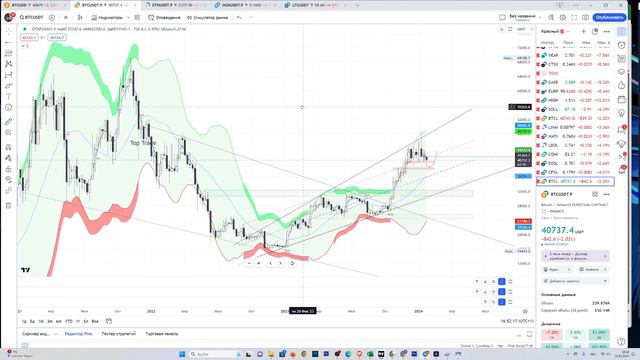Open the indicator templates grid icon
This screenshot has height=360, width=640.
pyautogui.click(x=137, y=18)
